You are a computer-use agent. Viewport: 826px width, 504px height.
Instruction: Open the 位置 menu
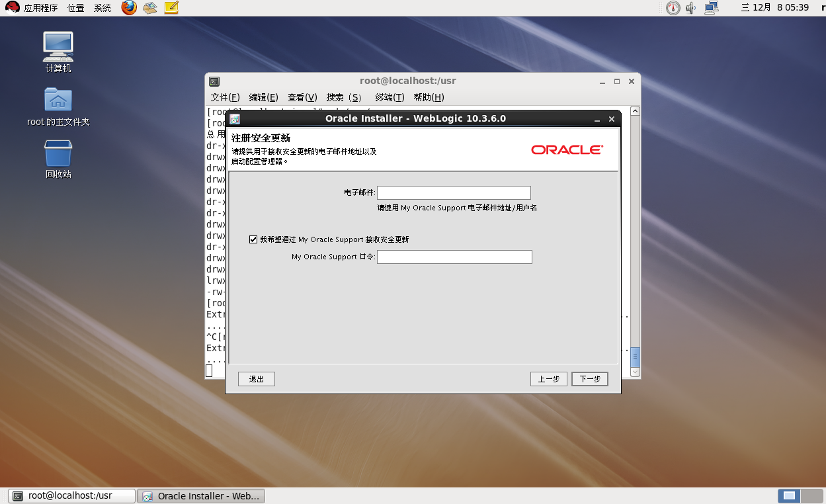(x=75, y=8)
